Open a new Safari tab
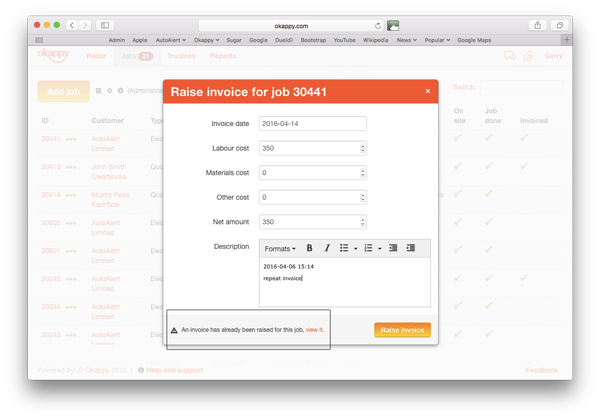Image resolution: width=600 pixels, height=419 pixels. tap(567, 40)
